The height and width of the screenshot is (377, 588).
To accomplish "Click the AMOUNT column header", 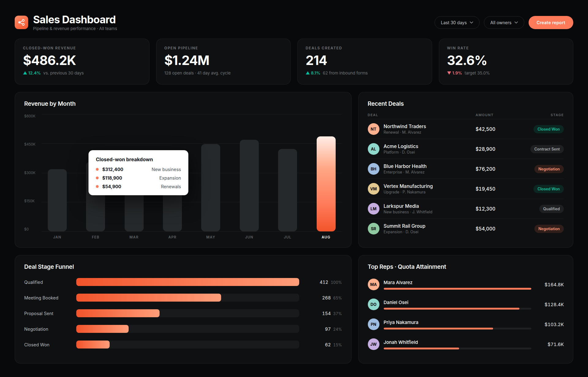I will point(484,115).
